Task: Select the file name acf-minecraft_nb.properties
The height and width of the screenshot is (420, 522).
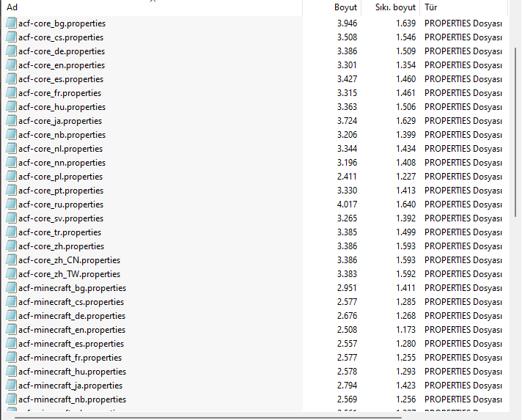Action: pos(73,399)
